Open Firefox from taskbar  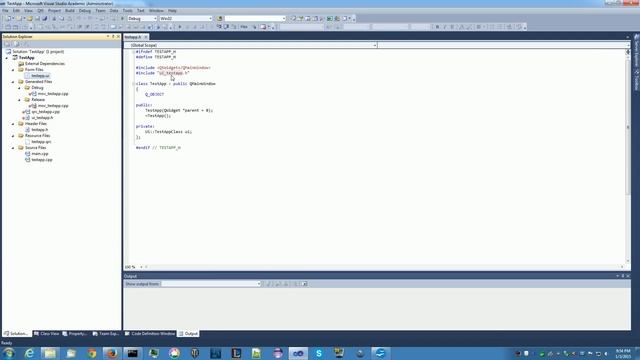(112, 353)
